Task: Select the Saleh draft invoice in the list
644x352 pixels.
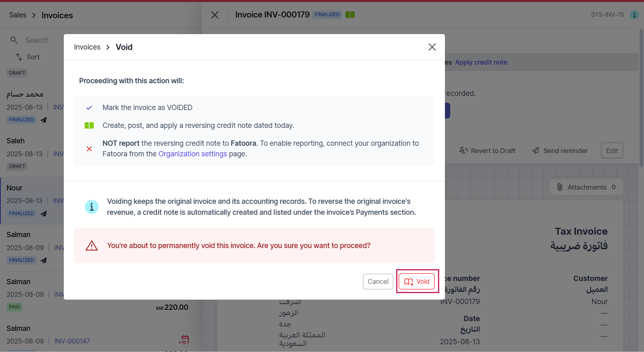Action: pos(32,154)
